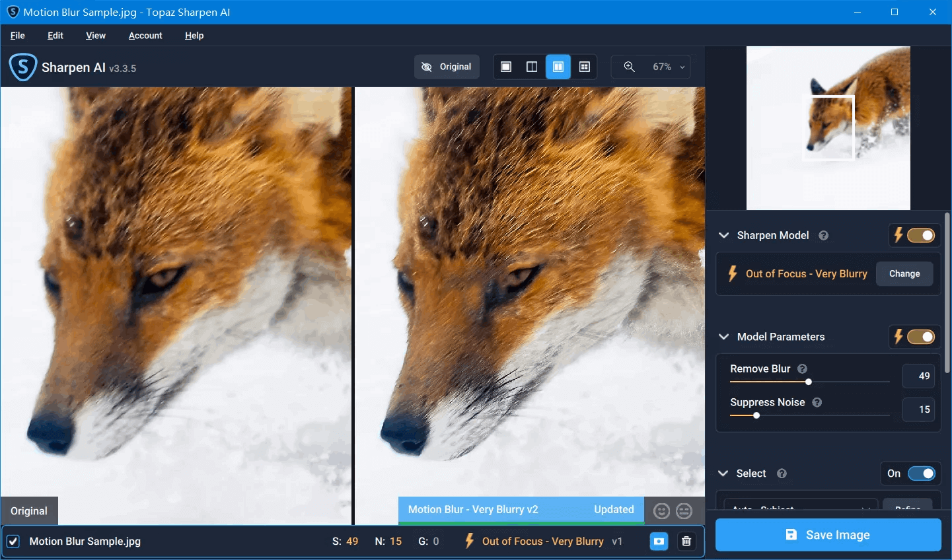This screenshot has width=952, height=560.
Task: Click the blue preview icon in bottom bar
Action: tap(659, 541)
